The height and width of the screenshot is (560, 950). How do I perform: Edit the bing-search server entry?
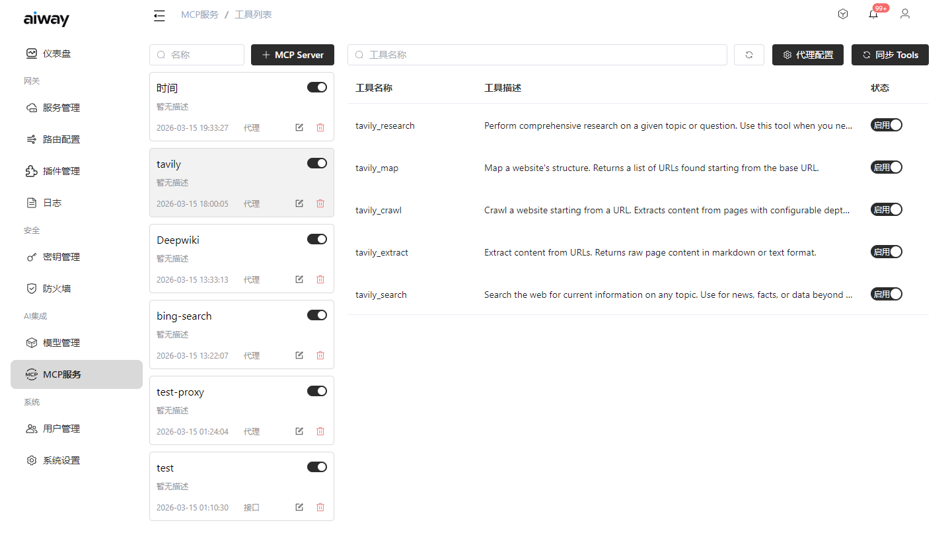point(299,355)
